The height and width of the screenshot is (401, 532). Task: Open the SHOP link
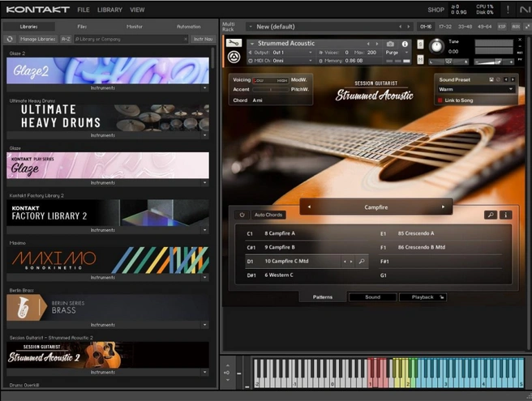[435, 11]
